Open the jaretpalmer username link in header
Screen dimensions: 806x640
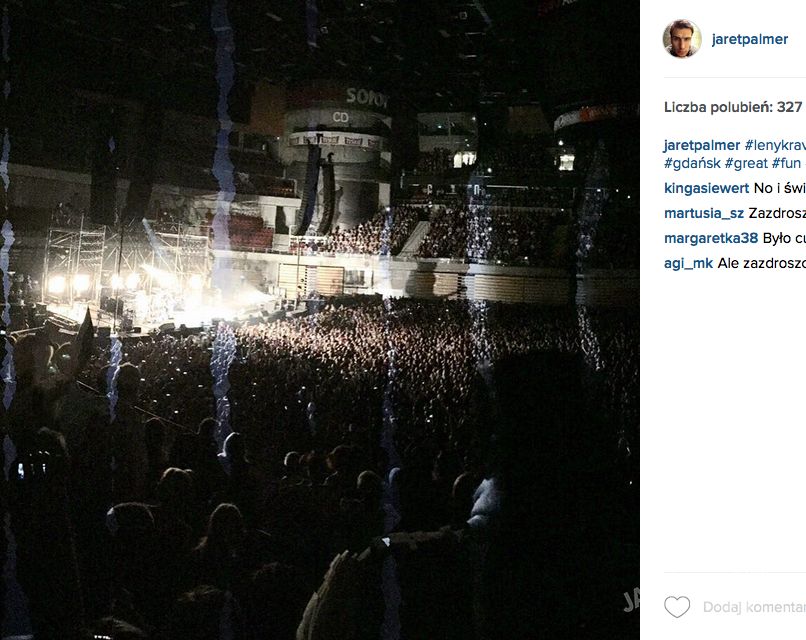(x=749, y=39)
